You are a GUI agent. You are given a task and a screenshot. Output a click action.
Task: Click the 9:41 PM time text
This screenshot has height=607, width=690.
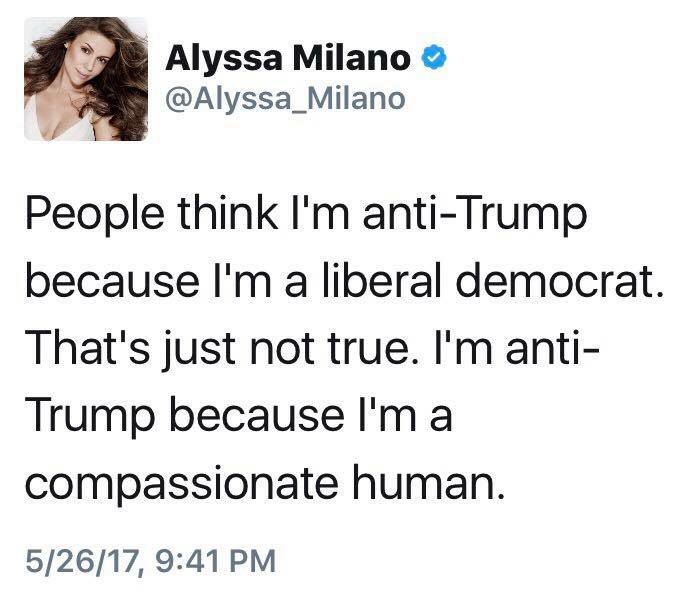click(x=216, y=561)
